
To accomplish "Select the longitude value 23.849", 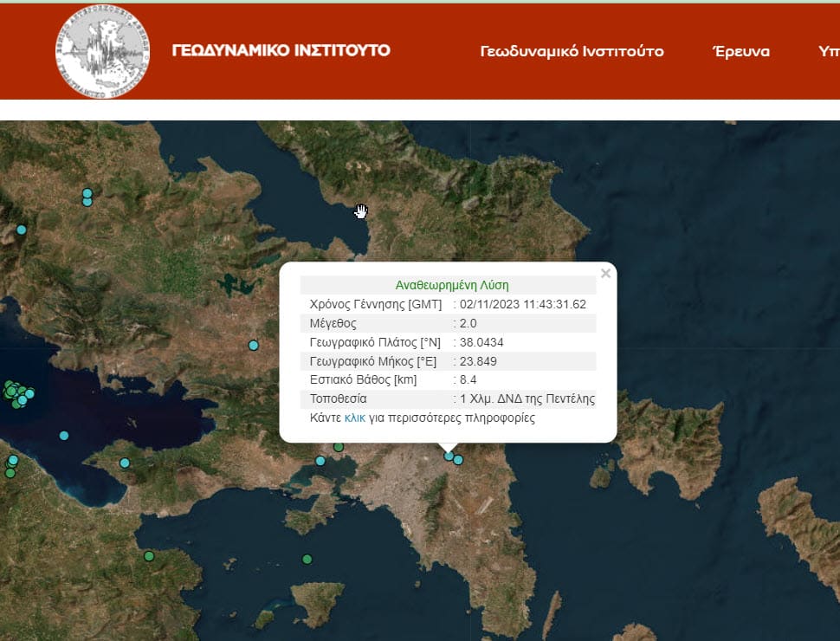I will point(478,361).
